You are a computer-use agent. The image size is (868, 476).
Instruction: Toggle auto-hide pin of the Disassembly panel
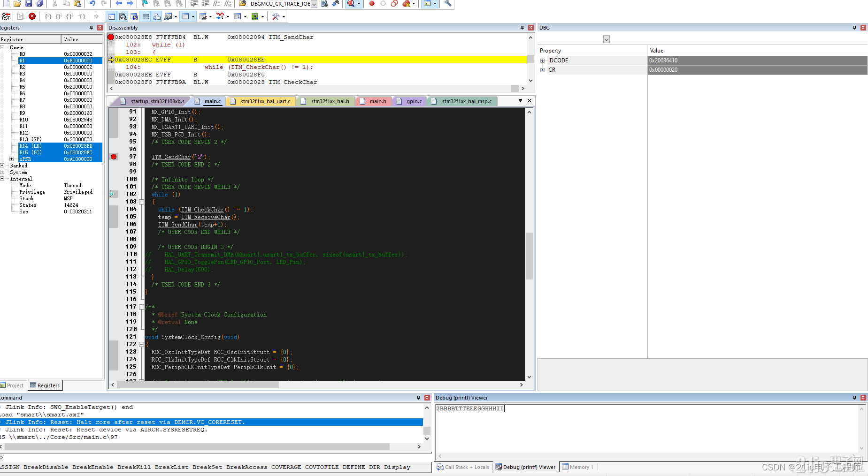522,28
